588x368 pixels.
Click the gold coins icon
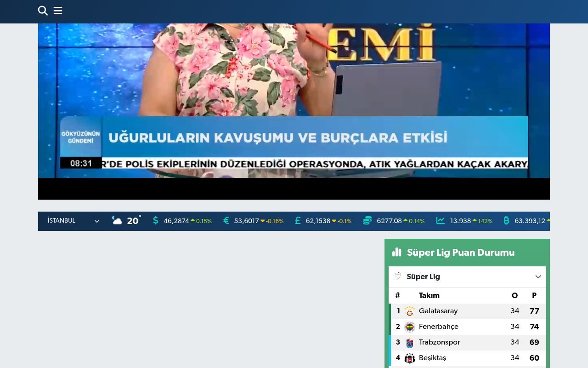pos(367,221)
